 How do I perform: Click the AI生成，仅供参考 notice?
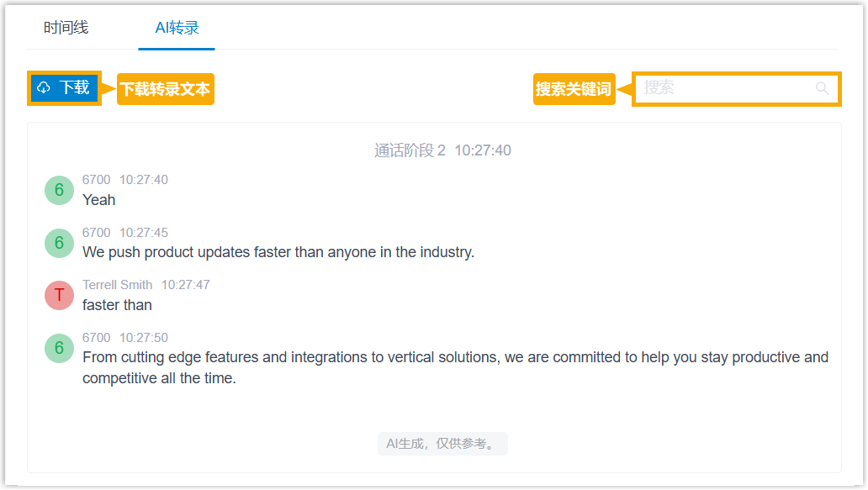pyautogui.click(x=442, y=444)
